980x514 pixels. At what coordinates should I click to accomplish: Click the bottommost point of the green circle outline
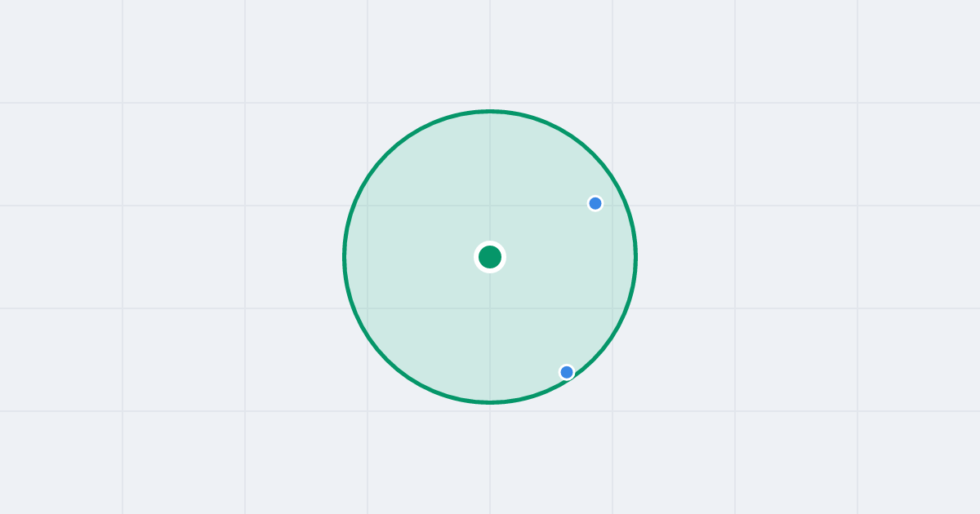coord(490,402)
